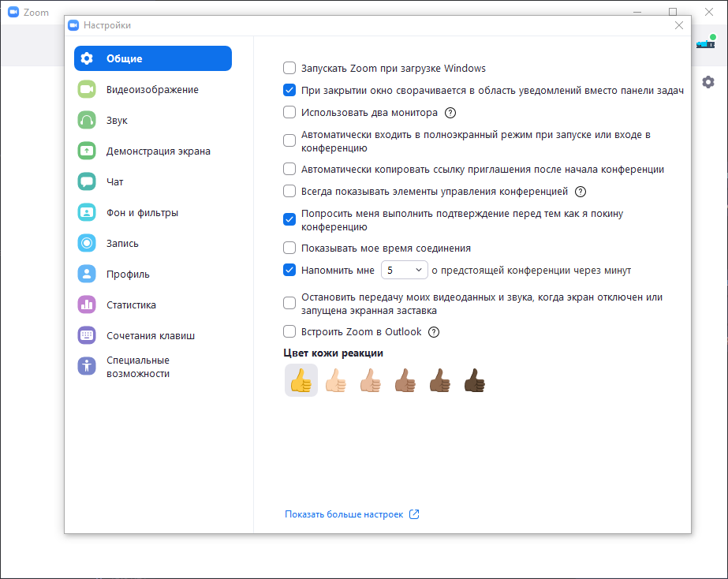Image resolution: width=728 pixels, height=579 pixels.
Task: Switch to Звук settings
Action: click(x=153, y=120)
